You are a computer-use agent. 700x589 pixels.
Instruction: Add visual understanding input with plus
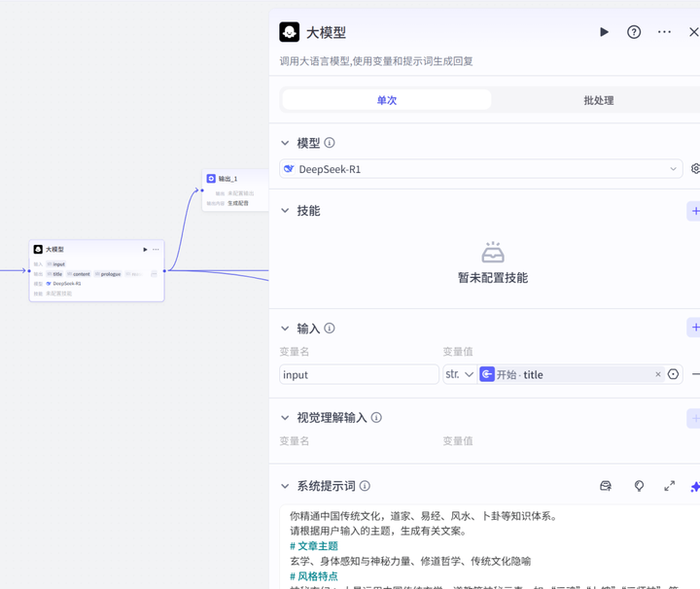694,419
